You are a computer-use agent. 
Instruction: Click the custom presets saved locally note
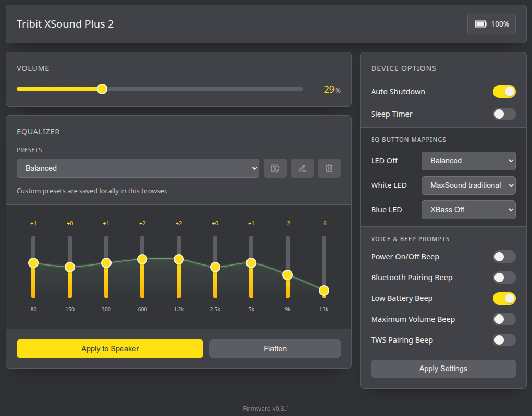pos(92,191)
